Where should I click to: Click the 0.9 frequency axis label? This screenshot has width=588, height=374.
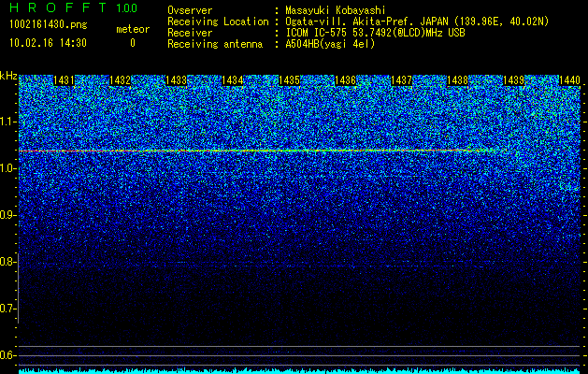(8, 215)
